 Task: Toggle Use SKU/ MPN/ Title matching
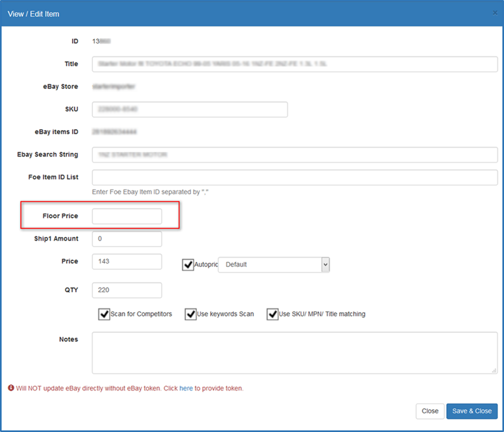click(x=272, y=314)
